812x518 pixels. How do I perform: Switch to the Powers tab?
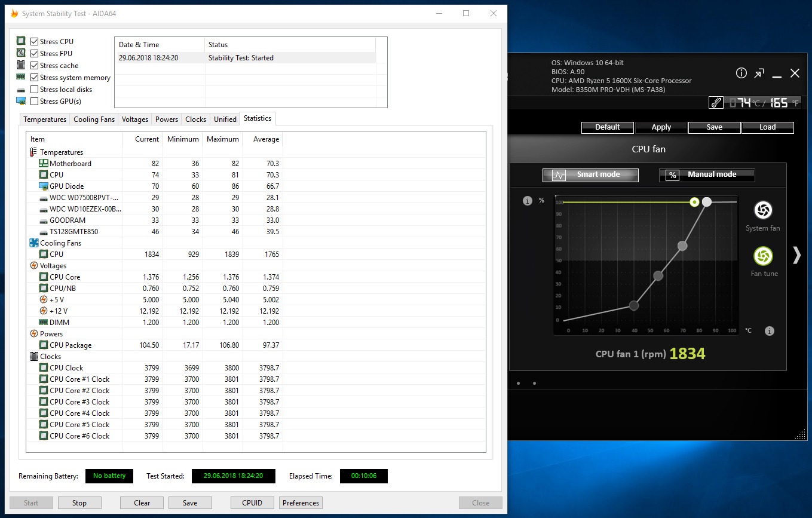[167, 119]
